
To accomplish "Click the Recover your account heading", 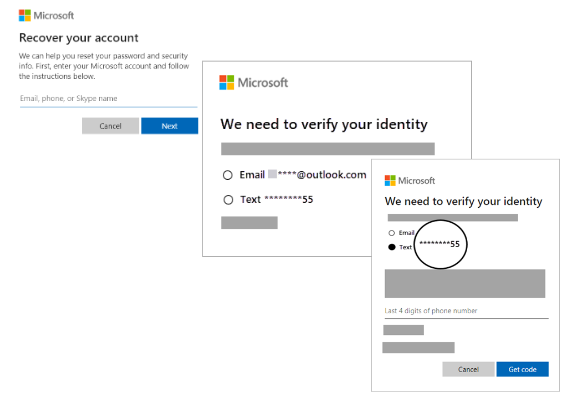I will [79, 38].
